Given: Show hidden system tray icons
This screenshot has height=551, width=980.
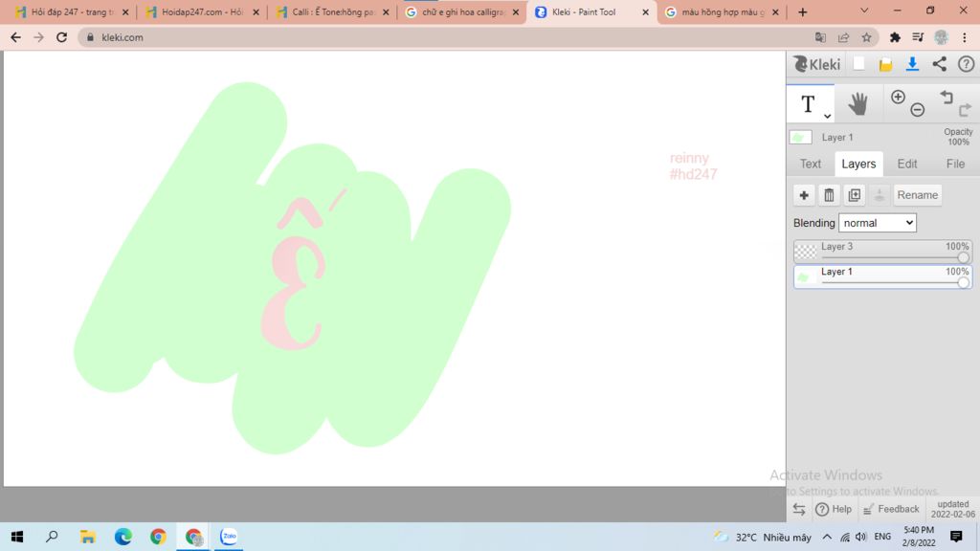Looking at the screenshot, I should (x=827, y=537).
